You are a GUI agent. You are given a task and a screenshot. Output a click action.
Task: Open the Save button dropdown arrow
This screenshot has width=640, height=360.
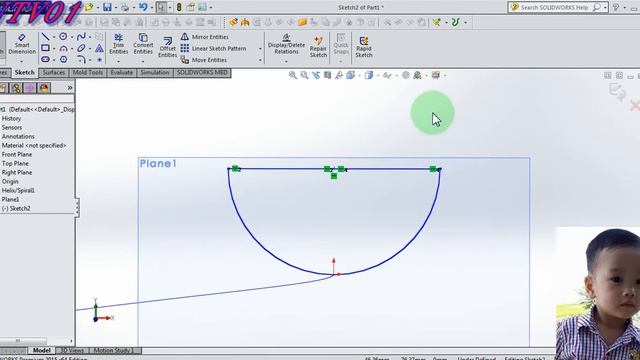(x=116, y=8)
